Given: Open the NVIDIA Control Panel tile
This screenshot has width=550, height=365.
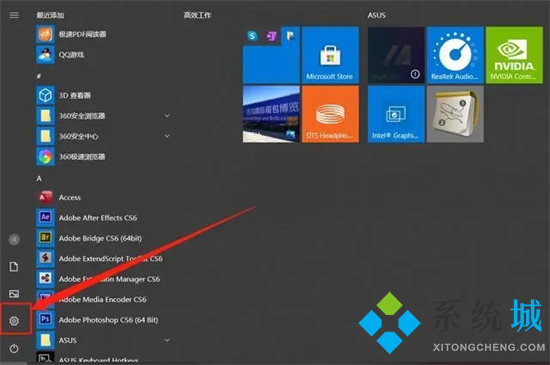Looking at the screenshot, I should (x=514, y=55).
